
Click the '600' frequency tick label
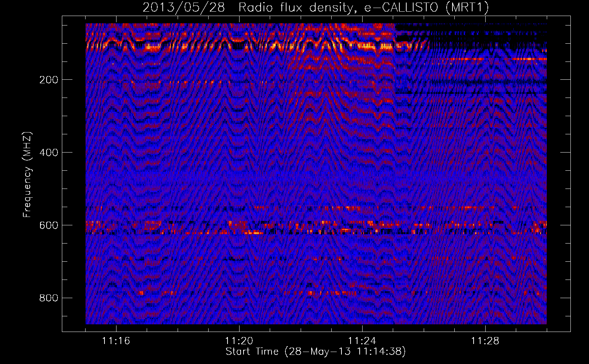pyautogui.click(x=48, y=225)
